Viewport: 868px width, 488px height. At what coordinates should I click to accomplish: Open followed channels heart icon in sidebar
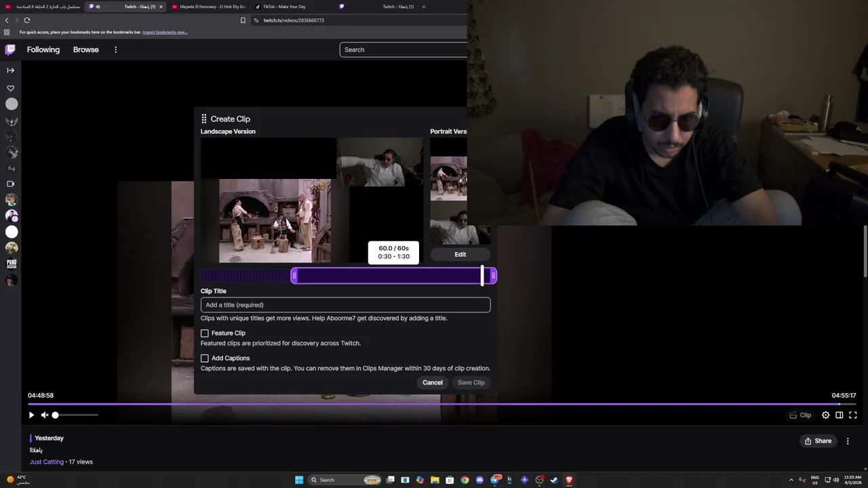point(11,88)
